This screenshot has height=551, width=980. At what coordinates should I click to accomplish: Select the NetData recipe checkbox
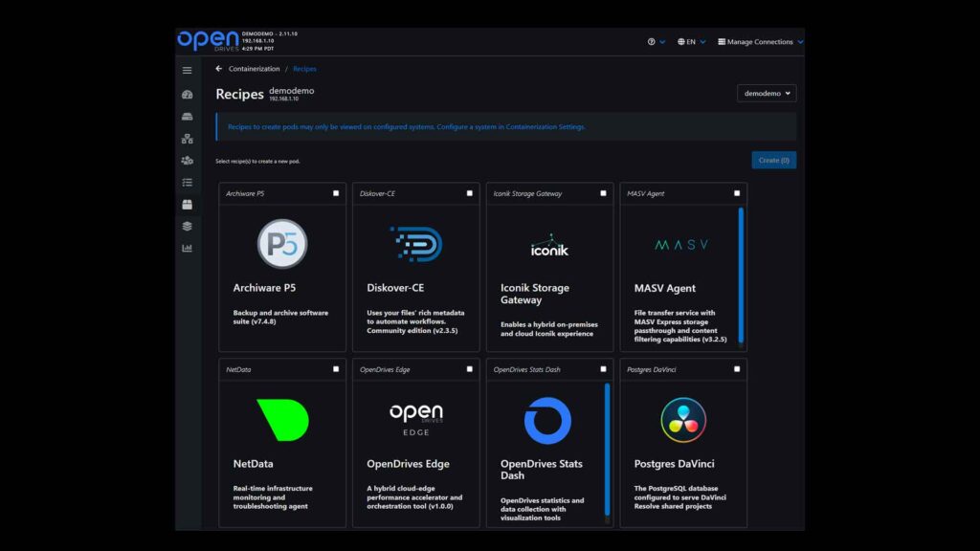tap(336, 369)
